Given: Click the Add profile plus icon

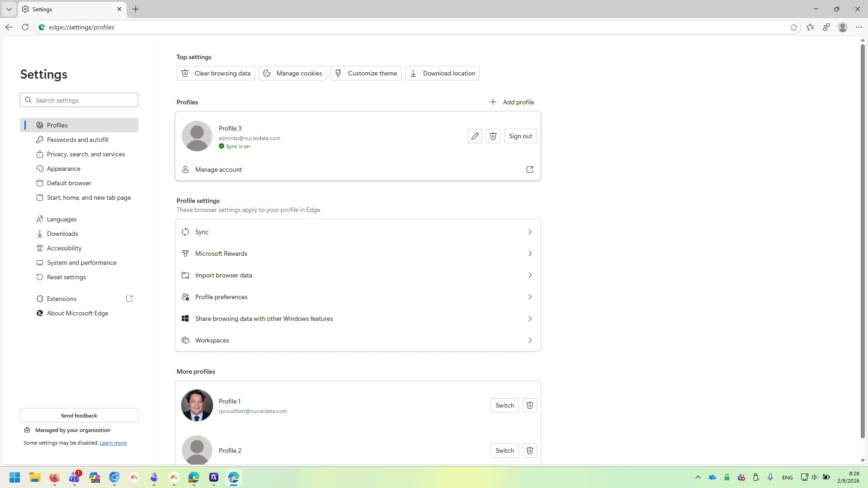Looking at the screenshot, I should [x=493, y=102].
